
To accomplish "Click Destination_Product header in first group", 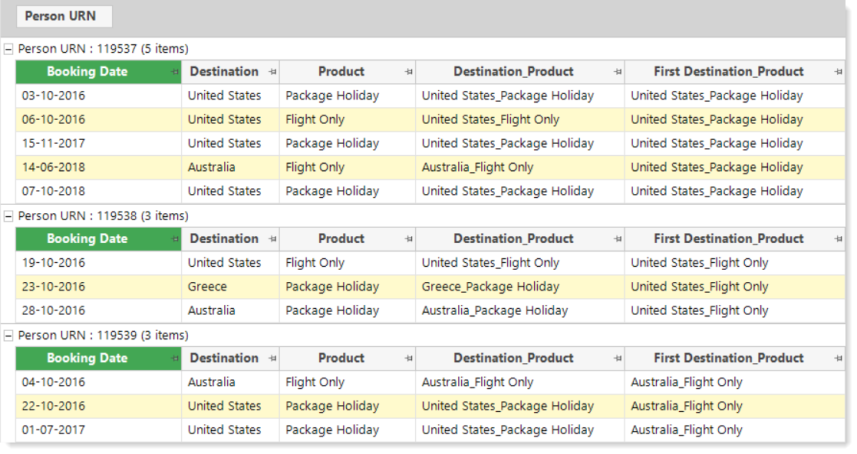I will 520,72.
